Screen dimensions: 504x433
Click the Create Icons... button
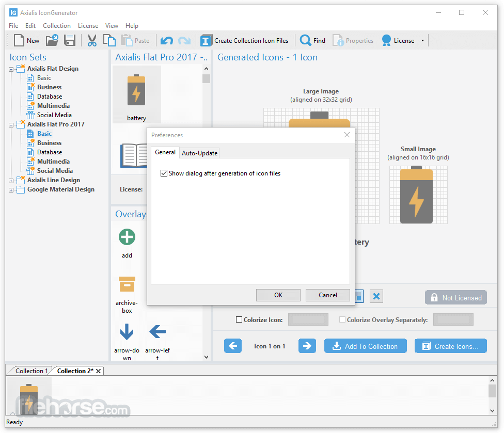click(x=451, y=346)
